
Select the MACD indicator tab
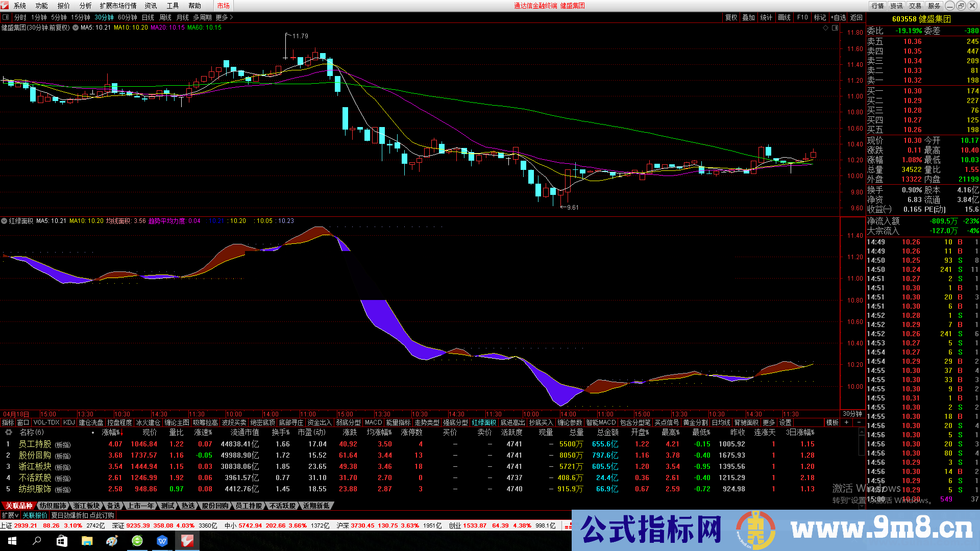click(x=373, y=422)
